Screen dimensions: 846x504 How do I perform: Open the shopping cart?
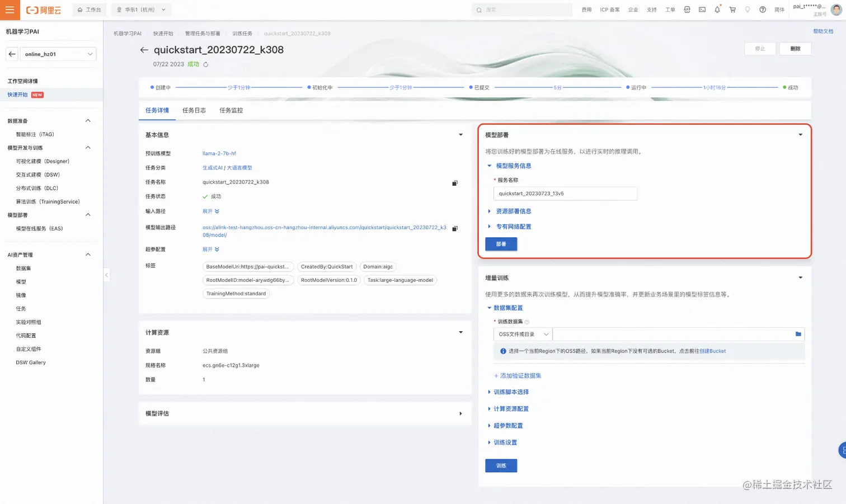[732, 10]
